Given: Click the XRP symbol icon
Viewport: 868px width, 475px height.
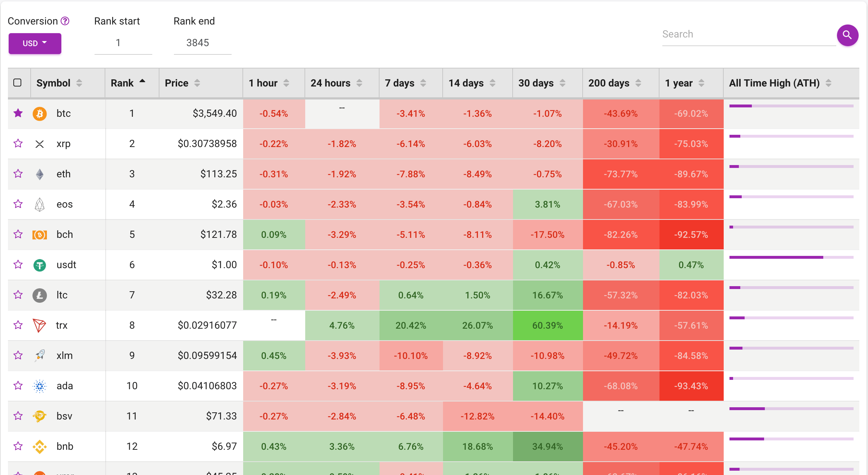Looking at the screenshot, I should tap(39, 144).
